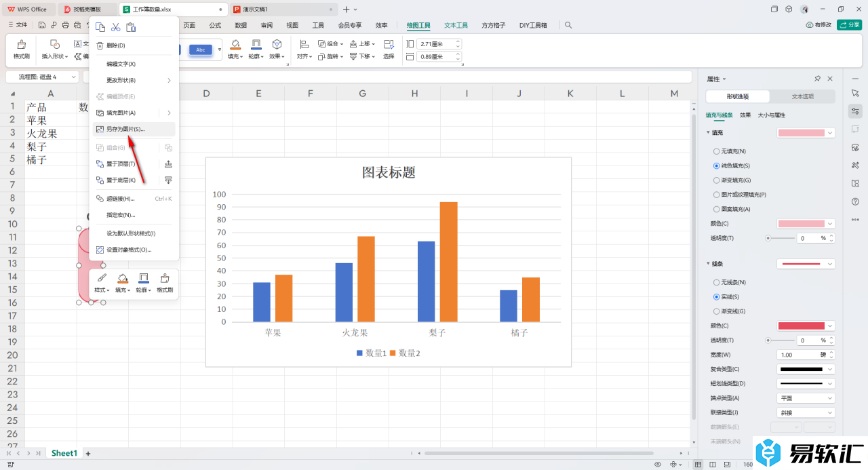The width and height of the screenshot is (868, 470).
Task: Adjust fill 透明度(T) slider handle
Action: coord(768,238)
